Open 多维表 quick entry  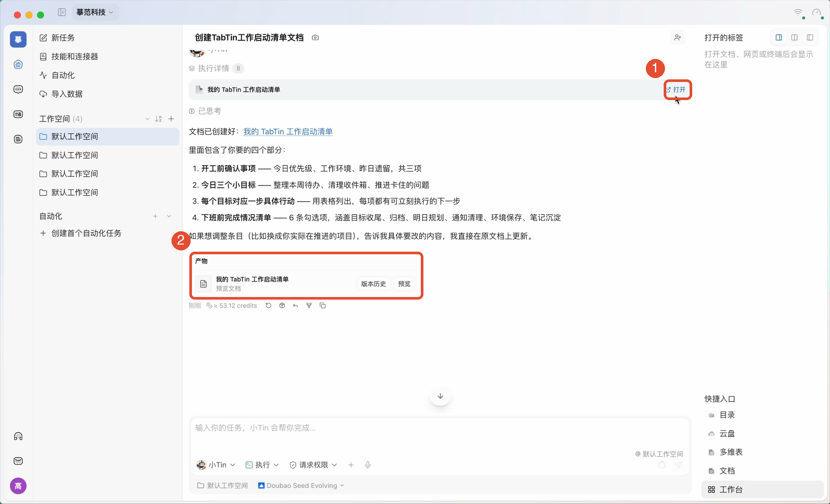click(x=763, y=452)
